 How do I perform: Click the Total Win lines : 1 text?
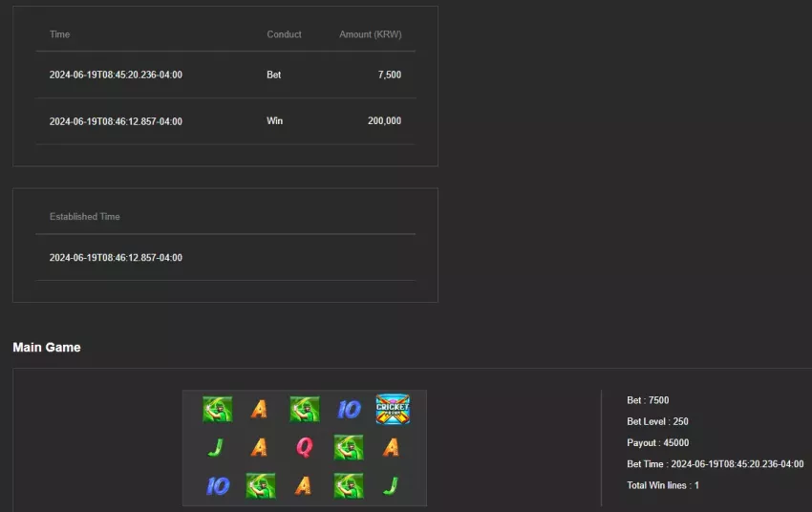coord(663,485)
